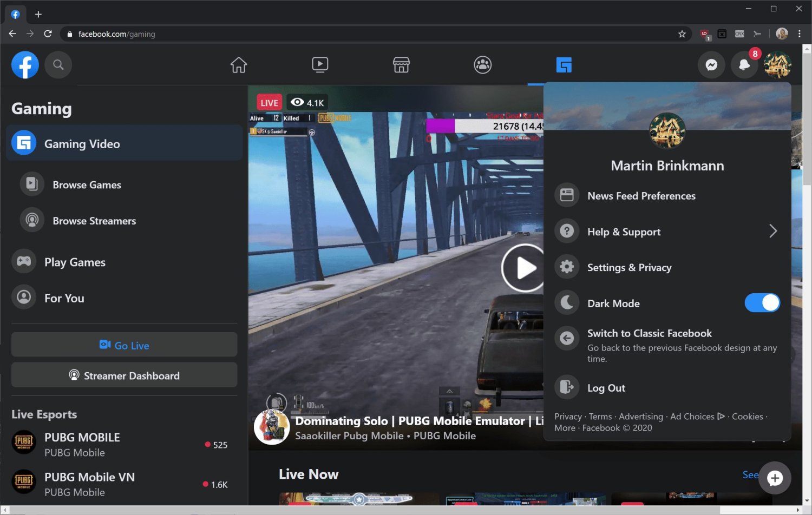The height and width of the screenshot is (515, 812).
Task: Open Messenger chat icon
Action: click(711, 65)
